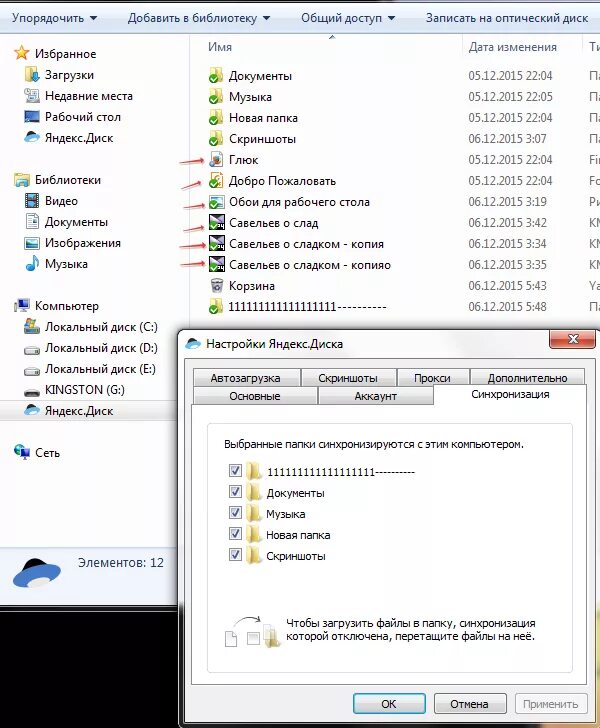600x728 pixels.
Task: Click the Библиотеки icon in sidebar
Action: tap(22, 180)
